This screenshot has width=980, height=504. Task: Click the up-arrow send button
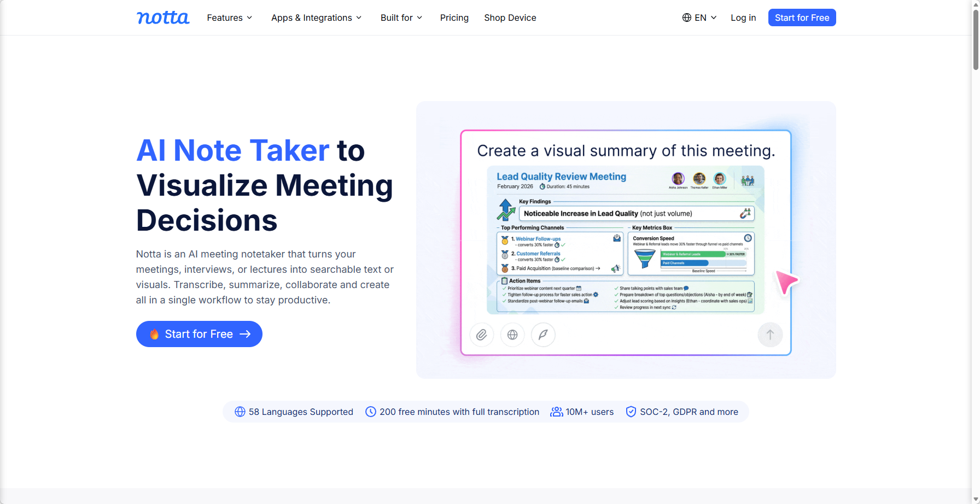(770, 335)
